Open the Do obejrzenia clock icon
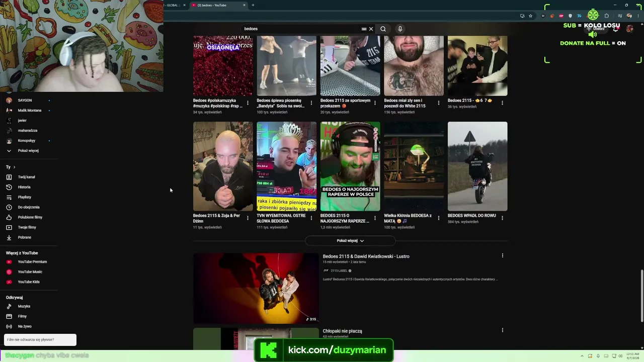Viewport: 644px width, 362px height. (x=9, y=207)
